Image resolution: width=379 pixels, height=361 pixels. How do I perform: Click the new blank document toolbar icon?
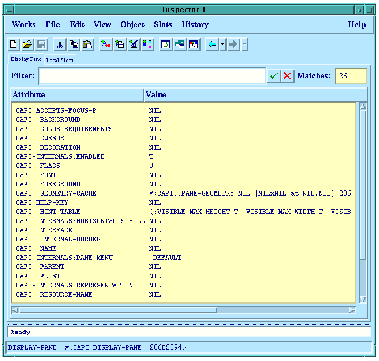click(x=13, y=44)
